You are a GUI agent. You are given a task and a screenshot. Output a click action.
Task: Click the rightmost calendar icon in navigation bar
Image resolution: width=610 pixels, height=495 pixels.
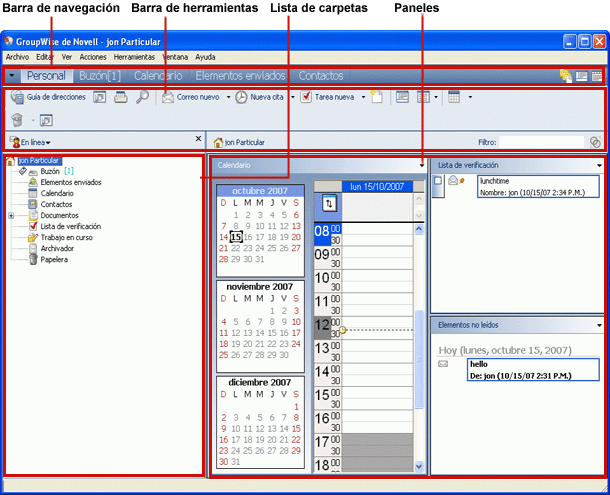tap(596, 76)
